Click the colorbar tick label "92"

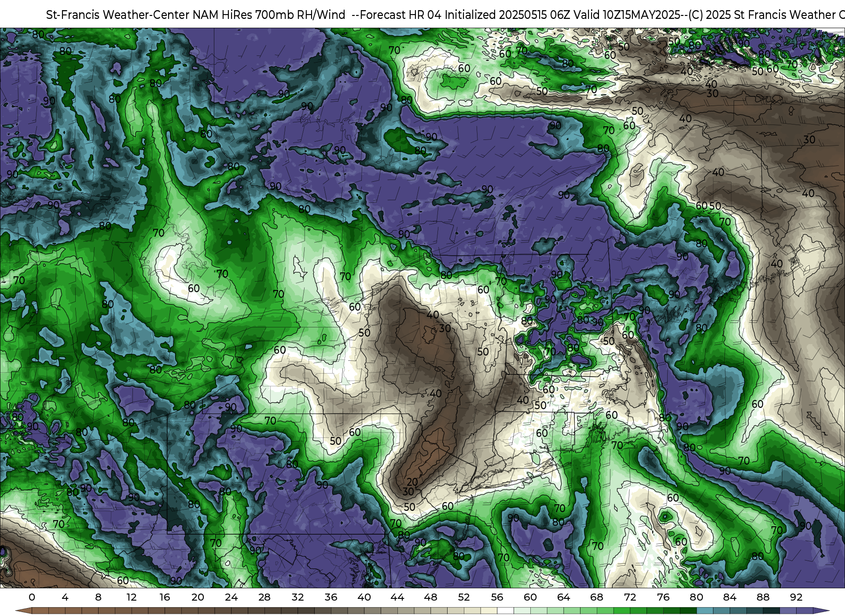click(796, 597)
